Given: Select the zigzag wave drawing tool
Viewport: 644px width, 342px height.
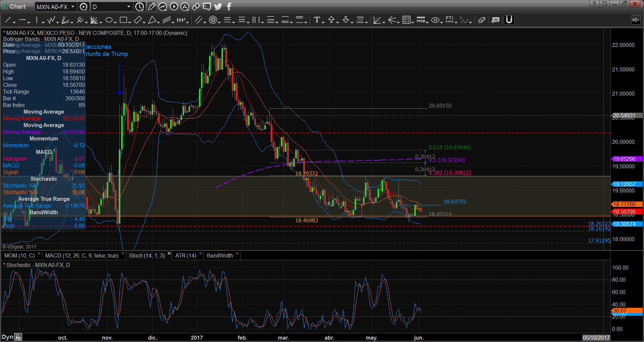Looking at the screenshot, I should pyautogui.click(x=51, y=20).
